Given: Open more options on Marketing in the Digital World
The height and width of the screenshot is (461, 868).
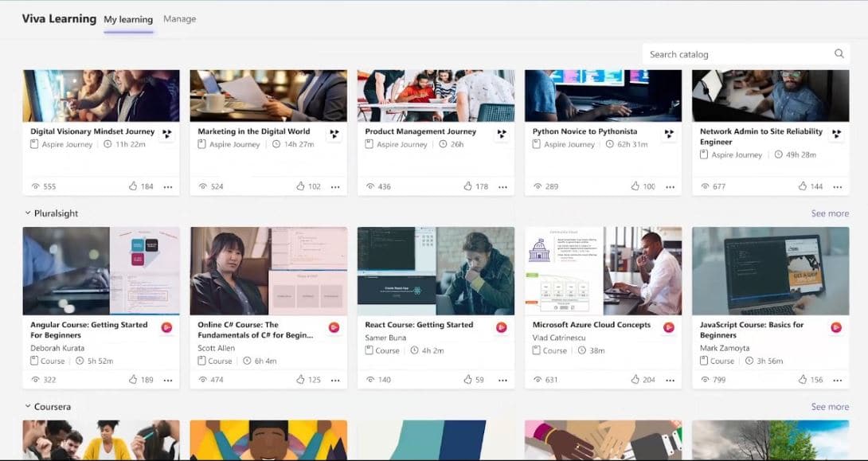Looking at the screenshot, I should tap(335, 187).
